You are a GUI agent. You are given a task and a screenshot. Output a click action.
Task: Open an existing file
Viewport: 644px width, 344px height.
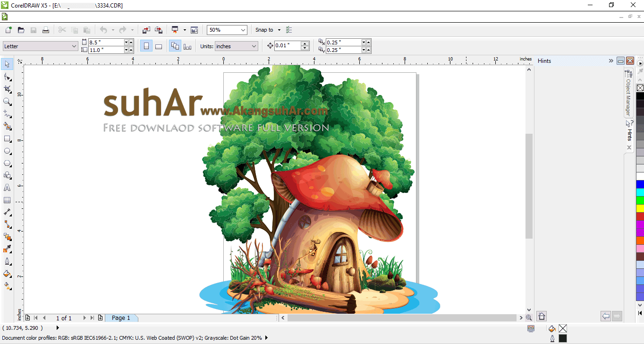[21, 30]
